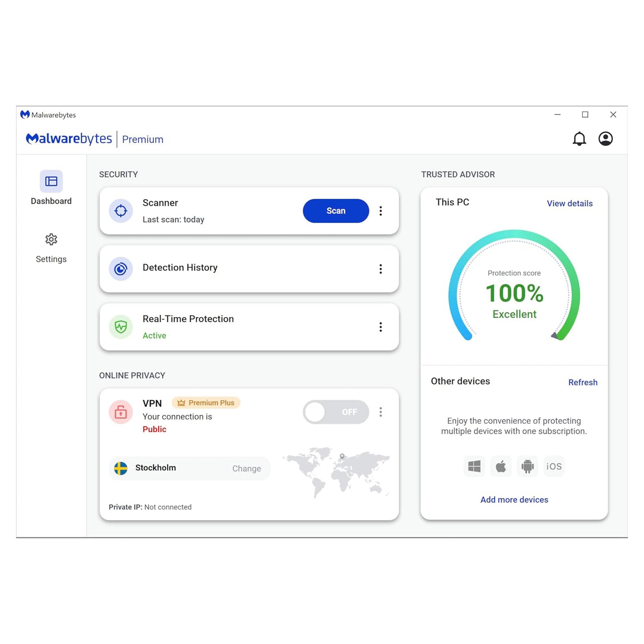Select the Real-Time Protection shield icon

(120, 327)
